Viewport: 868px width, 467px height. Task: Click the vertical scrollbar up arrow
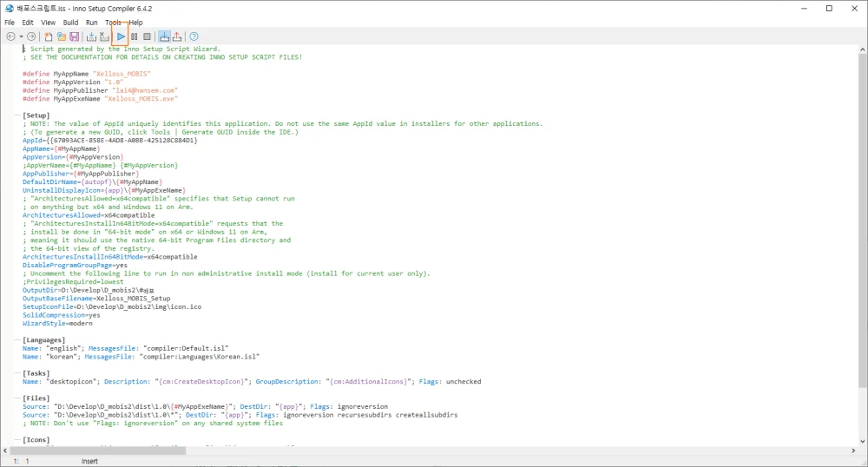(863, 49)
